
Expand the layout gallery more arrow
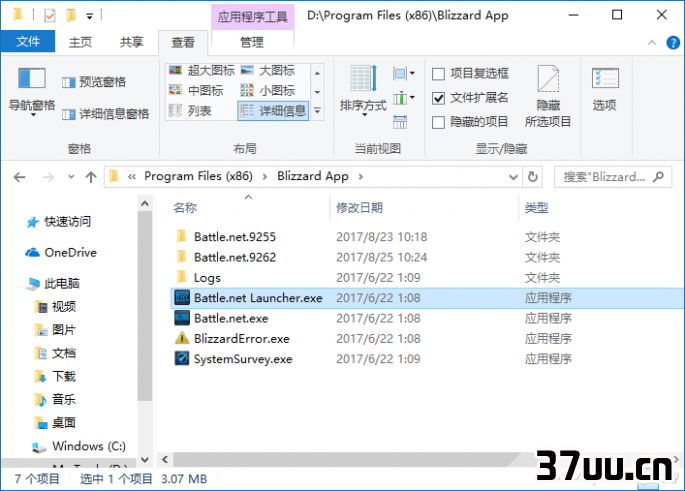pyautogui.click(x=318, y=111)
